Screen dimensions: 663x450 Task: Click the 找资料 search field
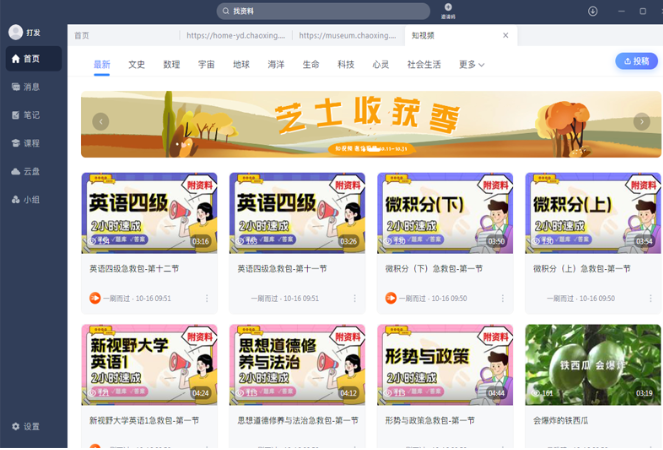pos(323,11)
